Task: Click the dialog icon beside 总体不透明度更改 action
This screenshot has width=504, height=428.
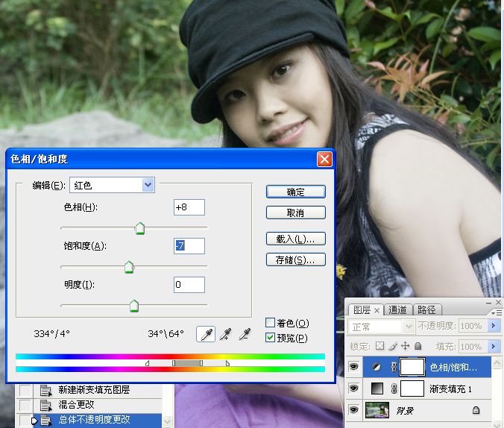Action: point(45,421)
